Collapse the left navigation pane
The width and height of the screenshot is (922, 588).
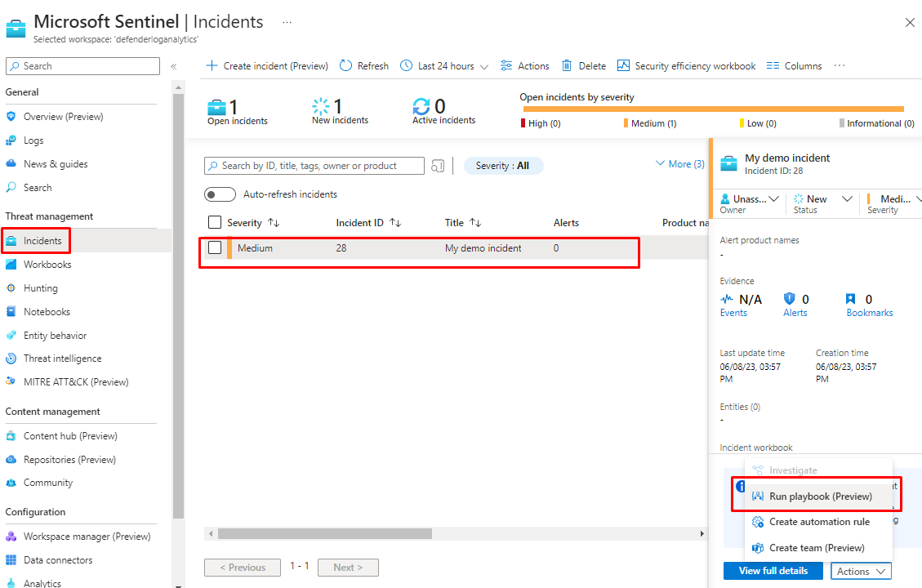coord(173,66)
